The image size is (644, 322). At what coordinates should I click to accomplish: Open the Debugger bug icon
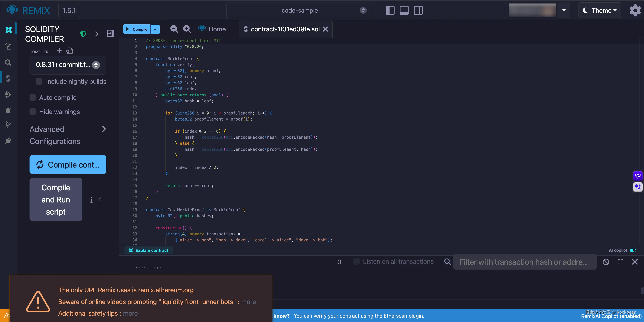(8, 110)
